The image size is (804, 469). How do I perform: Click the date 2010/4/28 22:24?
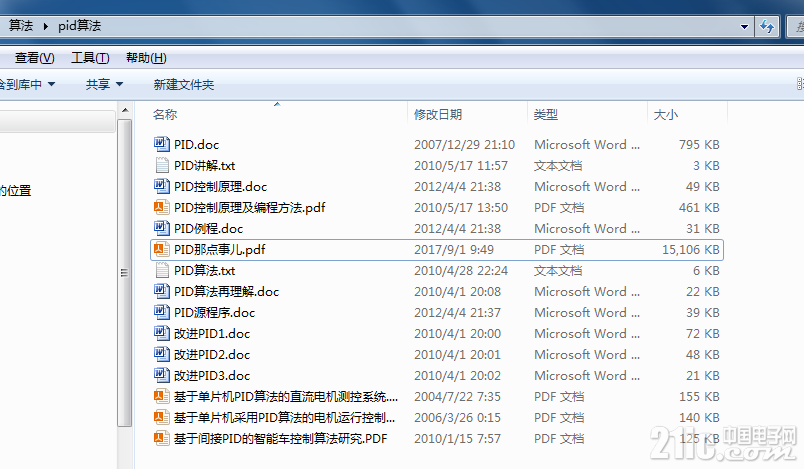(x=461, y=271)
